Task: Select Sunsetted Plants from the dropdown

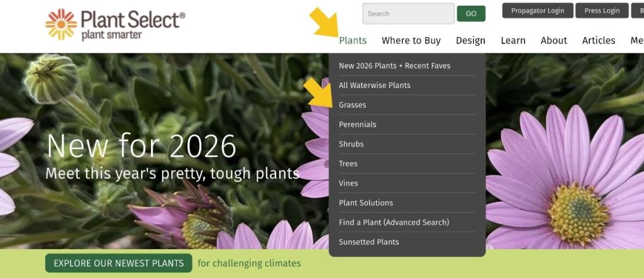Action: (369, 242)
